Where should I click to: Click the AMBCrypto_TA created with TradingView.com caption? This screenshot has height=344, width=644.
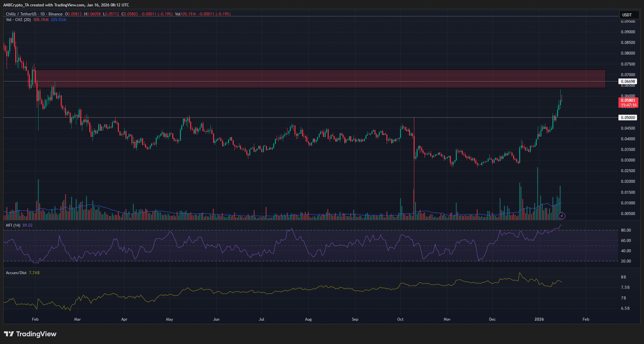[66, 5]
